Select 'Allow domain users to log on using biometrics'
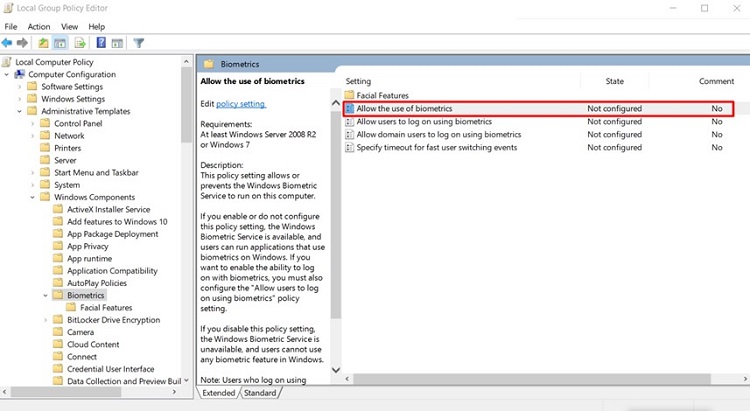This screenshot has width=750, height=411. (x=438, y=134)
